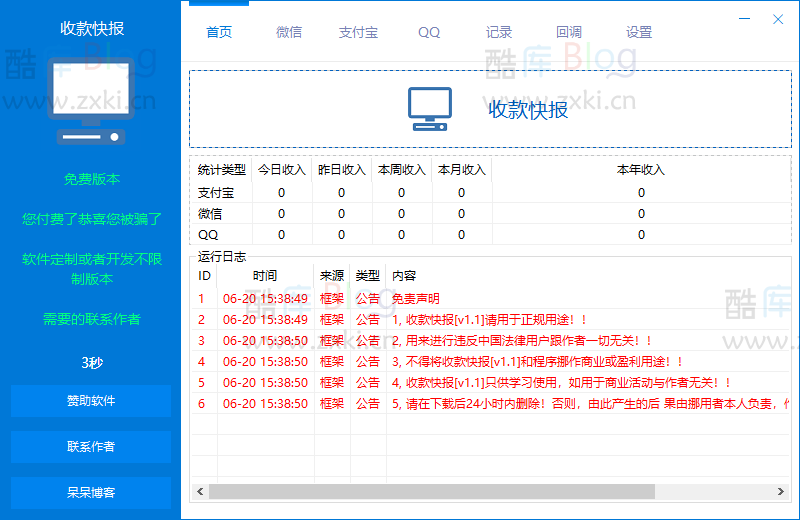Click the 运行日志 group label
The image size is (800, 520).
[221, 256]
